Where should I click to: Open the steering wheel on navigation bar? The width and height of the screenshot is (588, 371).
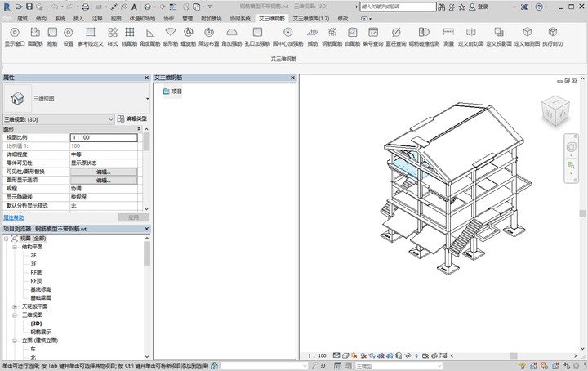(571, 146)
